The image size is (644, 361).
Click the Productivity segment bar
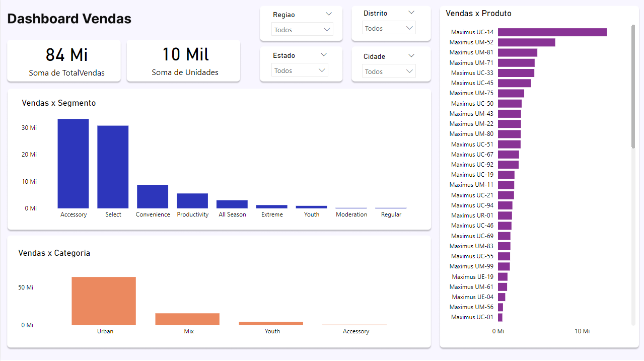click(192, 201)
